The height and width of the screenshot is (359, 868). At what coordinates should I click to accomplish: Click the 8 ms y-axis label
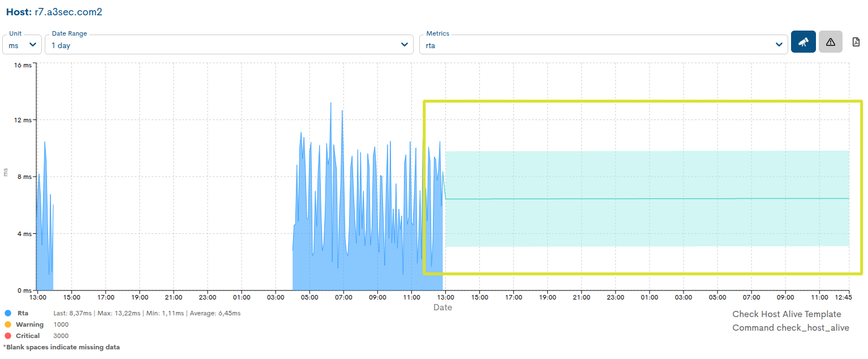tap(24, 177)
